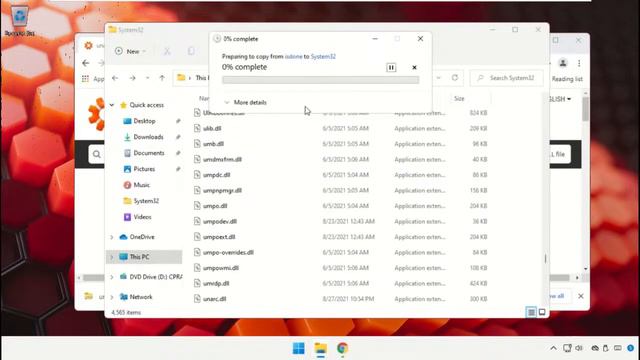Select OneDrive in navigation pane
This screenshot has height=360, width=640.
point(137,237)
